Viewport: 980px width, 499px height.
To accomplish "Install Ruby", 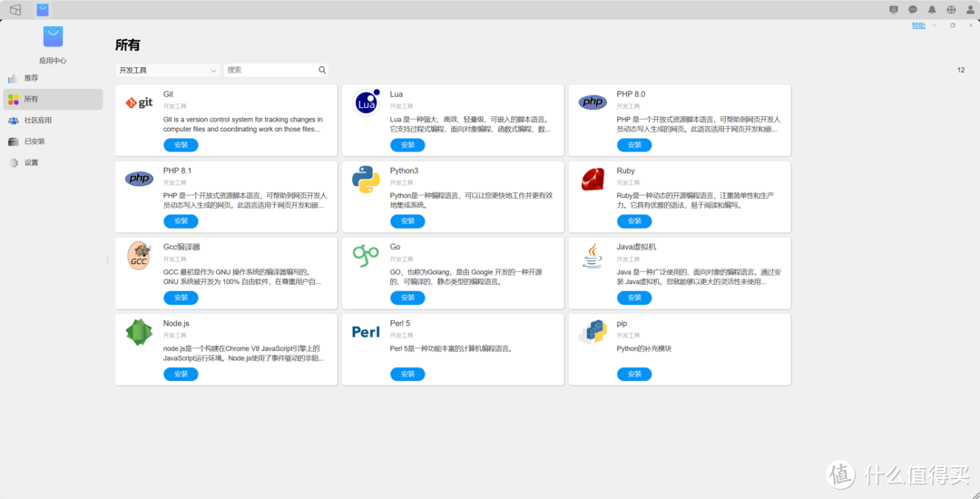I will coord(633,221).
